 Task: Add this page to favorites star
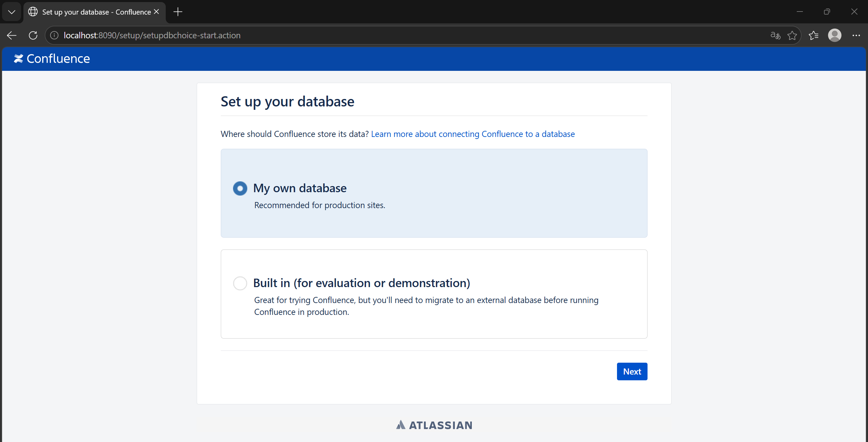tap(792, 35)
